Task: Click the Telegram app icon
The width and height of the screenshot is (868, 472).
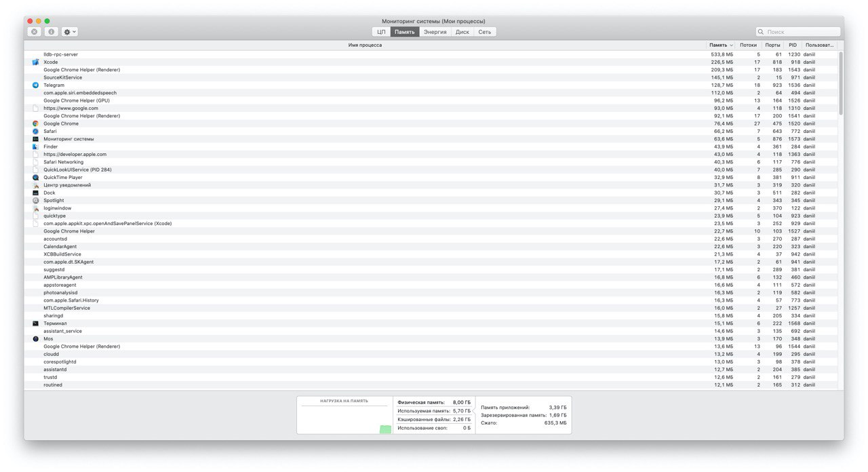Action: [x=36, y=85]
